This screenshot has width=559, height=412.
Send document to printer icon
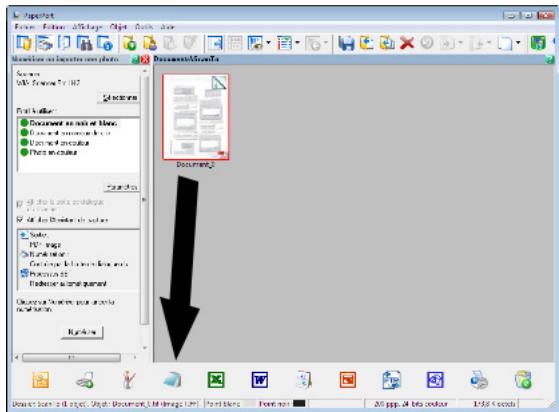(479, 380)
